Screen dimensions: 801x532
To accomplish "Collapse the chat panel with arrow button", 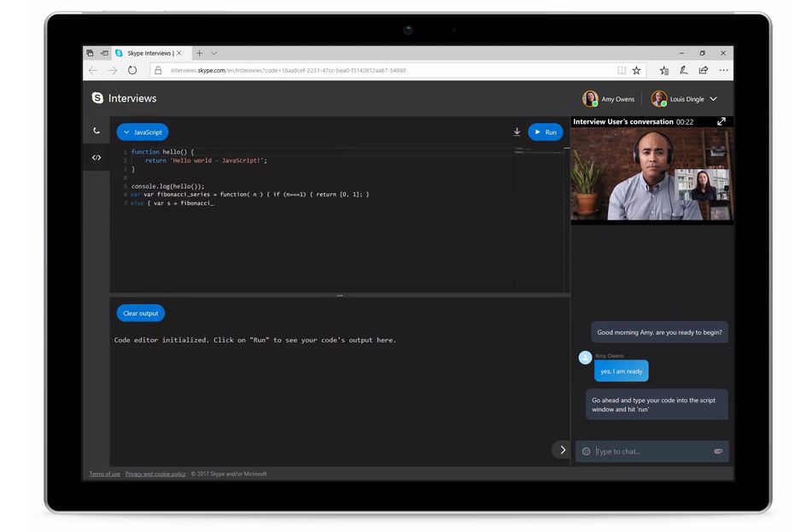I will point(563,450).
